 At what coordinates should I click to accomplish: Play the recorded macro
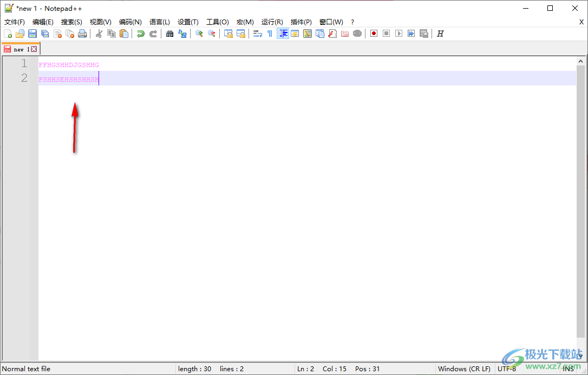pyautogui.click(x=398, y=33)
